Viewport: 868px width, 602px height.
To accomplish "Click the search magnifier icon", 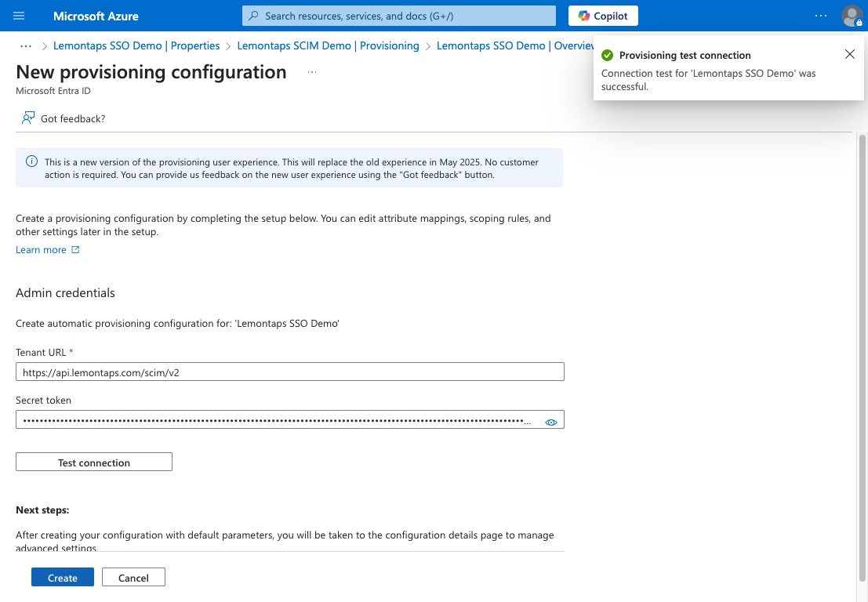I will 253,16.
